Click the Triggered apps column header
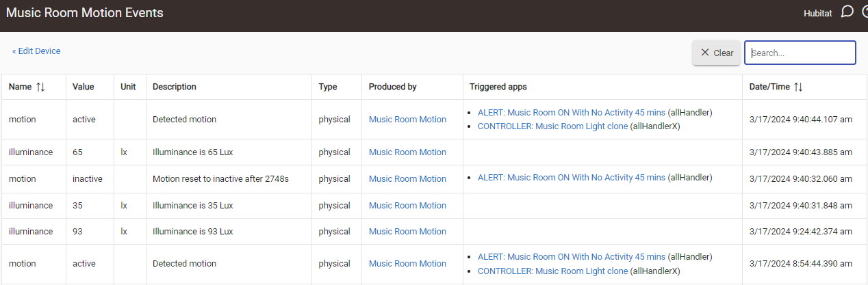This screenshot has height=285, width=868. [498, 87]
